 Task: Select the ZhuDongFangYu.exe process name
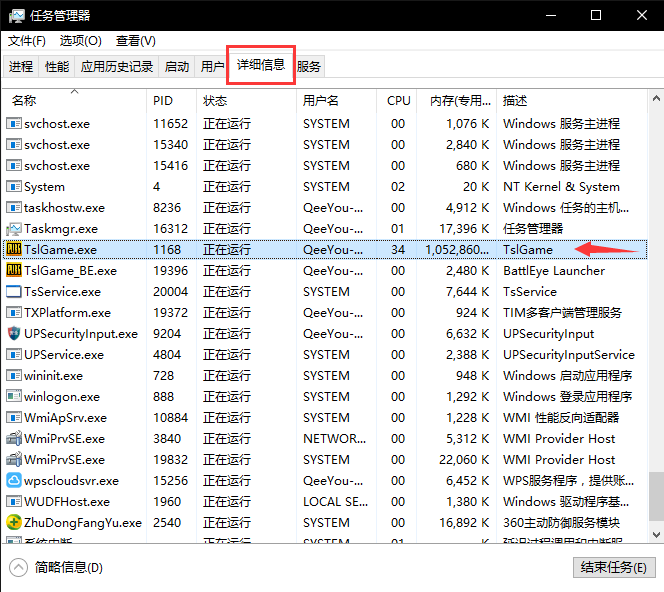[83, 523]
